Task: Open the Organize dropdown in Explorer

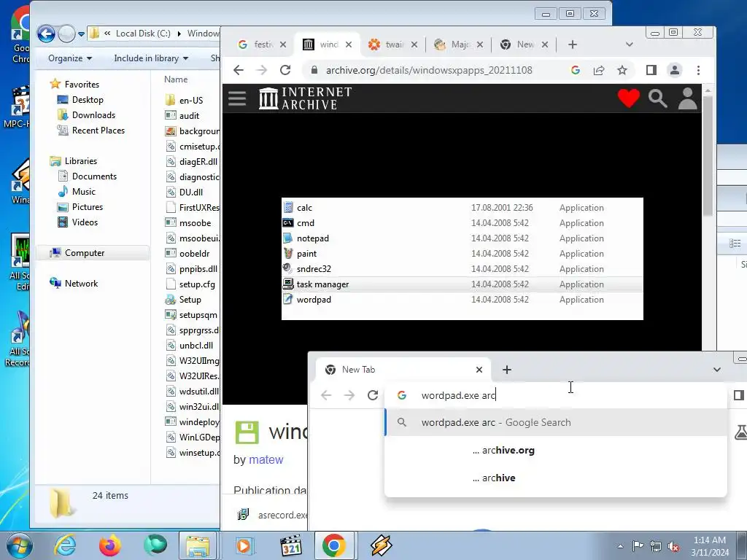Action: tap(70, 58)
